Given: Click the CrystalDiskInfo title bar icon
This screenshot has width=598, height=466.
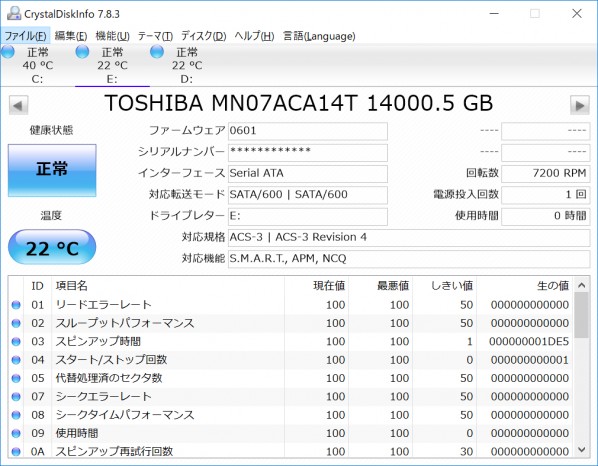Looking at the screenshot, I should tap(14, 13).
